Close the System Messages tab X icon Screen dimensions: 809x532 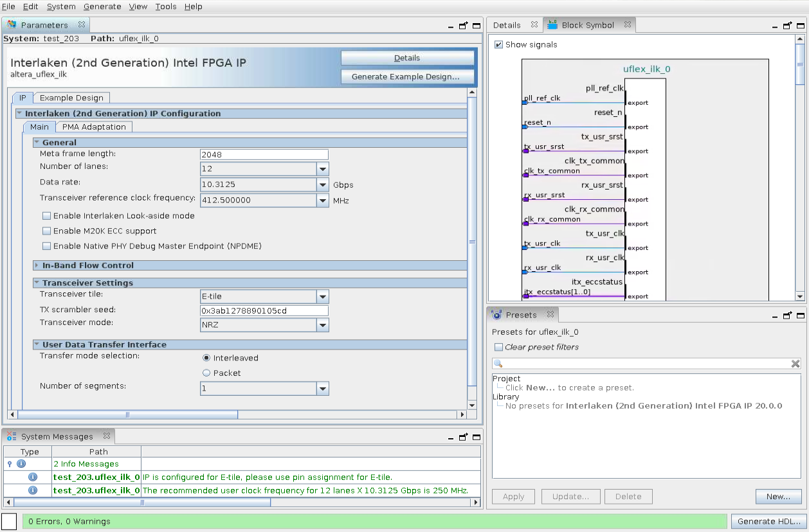107,436
